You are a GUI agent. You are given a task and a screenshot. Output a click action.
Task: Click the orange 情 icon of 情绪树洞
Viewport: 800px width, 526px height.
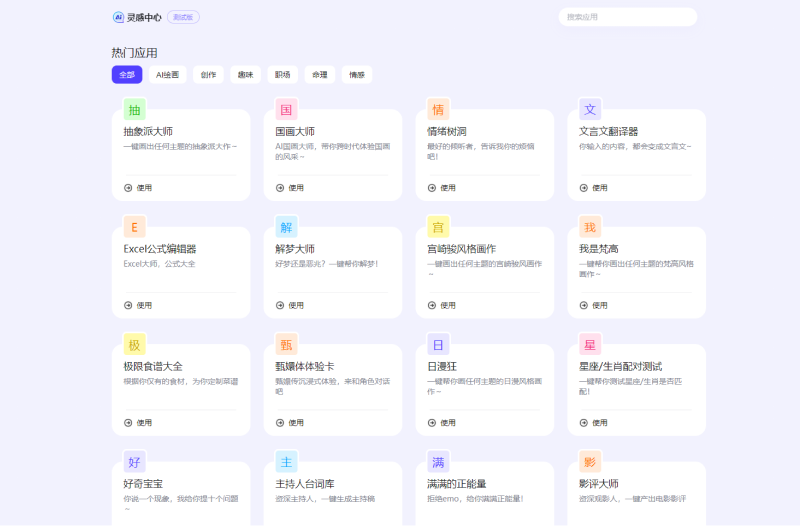pos(438,110)
